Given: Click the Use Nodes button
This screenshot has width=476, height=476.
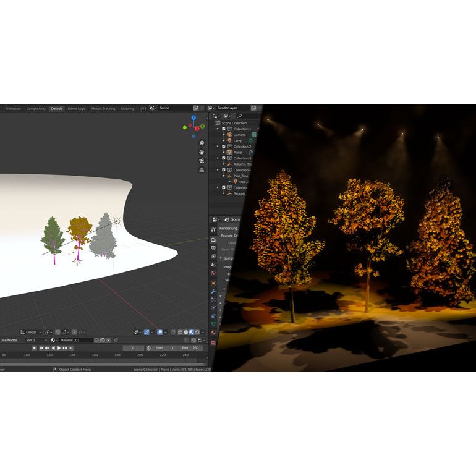Looking at the screenshot, I should click(9, 340).
